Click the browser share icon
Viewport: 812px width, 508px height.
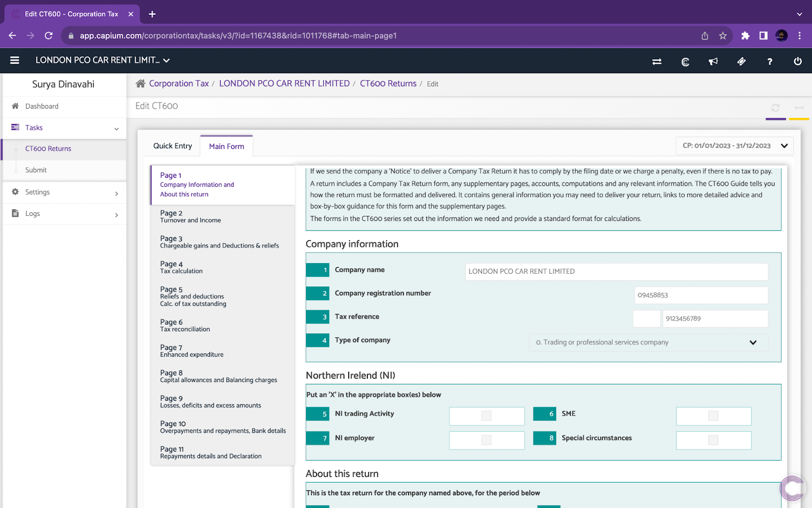click(705, 36)
